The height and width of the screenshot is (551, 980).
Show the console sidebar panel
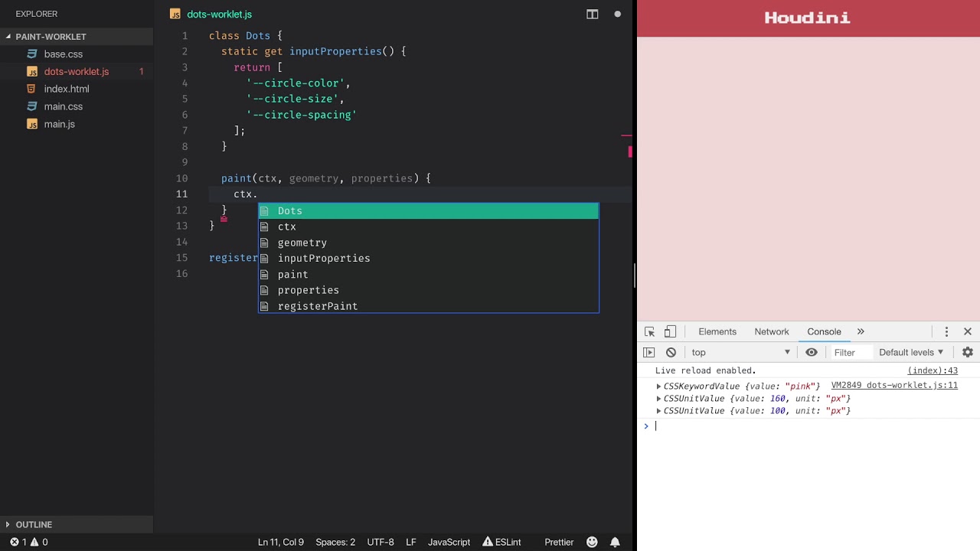tap(648, 352)
